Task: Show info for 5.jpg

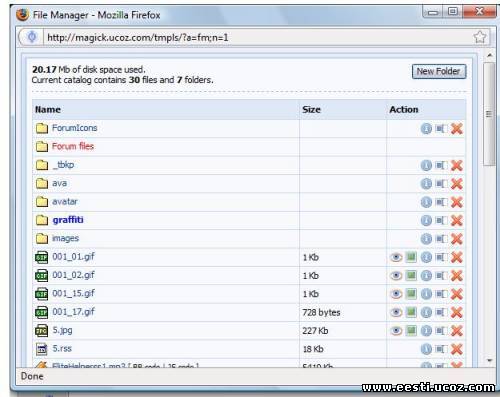Action: pyautogui.click(x=426, y=330)
